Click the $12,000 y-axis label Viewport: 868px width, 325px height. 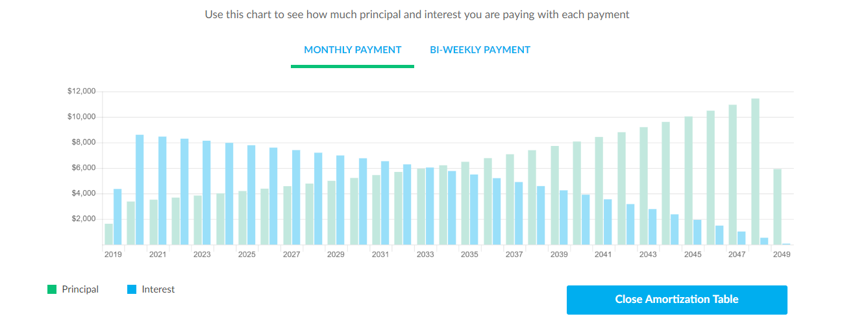pyautogui.click(x=81, y=91)
